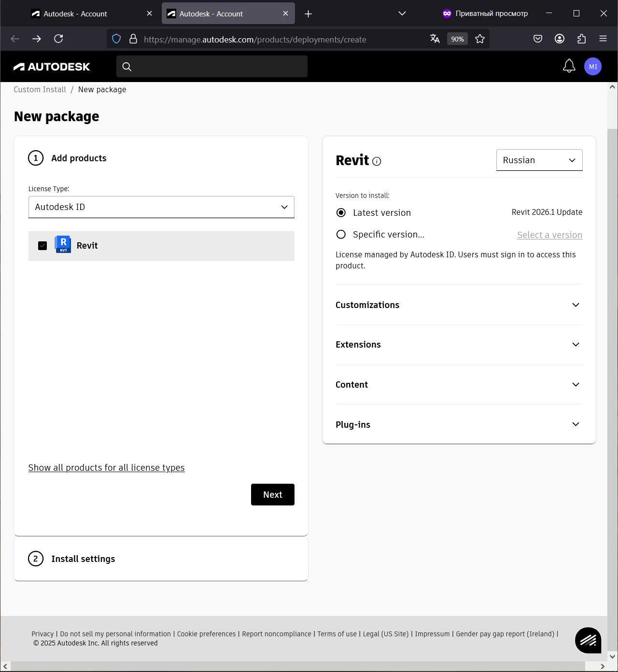Reload the page with refresh icon

(58, 39)
